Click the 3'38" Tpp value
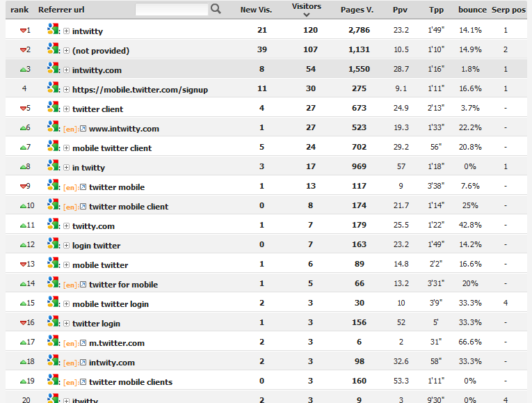Image resolution: width=532 pixels, height=403 pixels. click(x=436, y=186)
